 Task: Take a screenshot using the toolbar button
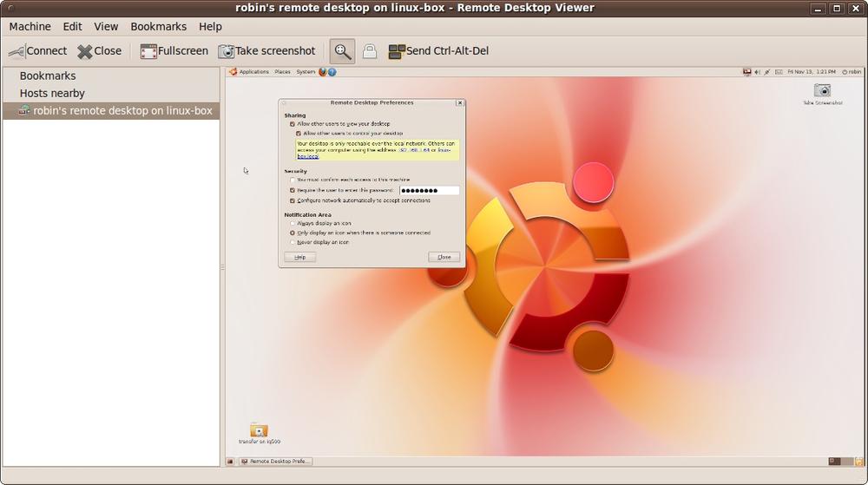point(266,51)
